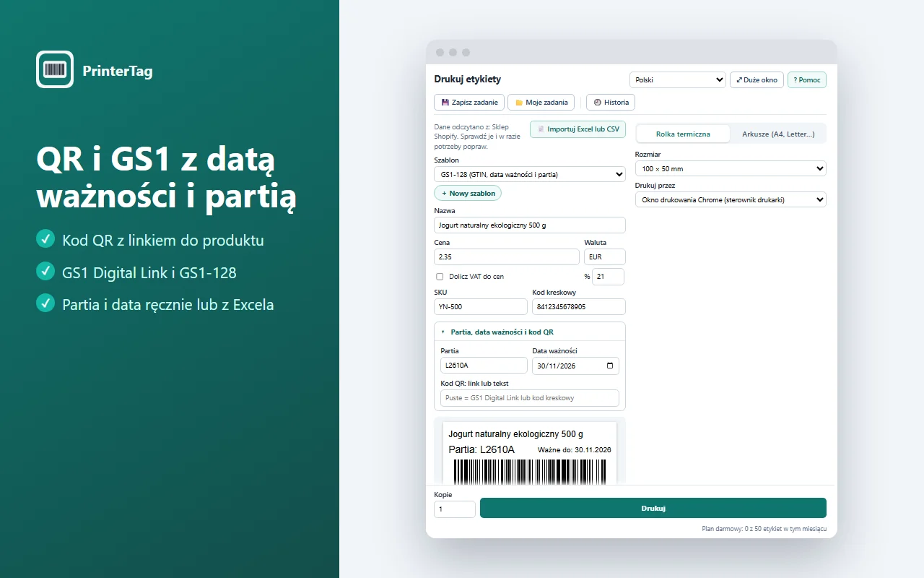This screenshot has height=578, width=924.
Task: Click the Nowy szablon button
Action: (468, 194)
